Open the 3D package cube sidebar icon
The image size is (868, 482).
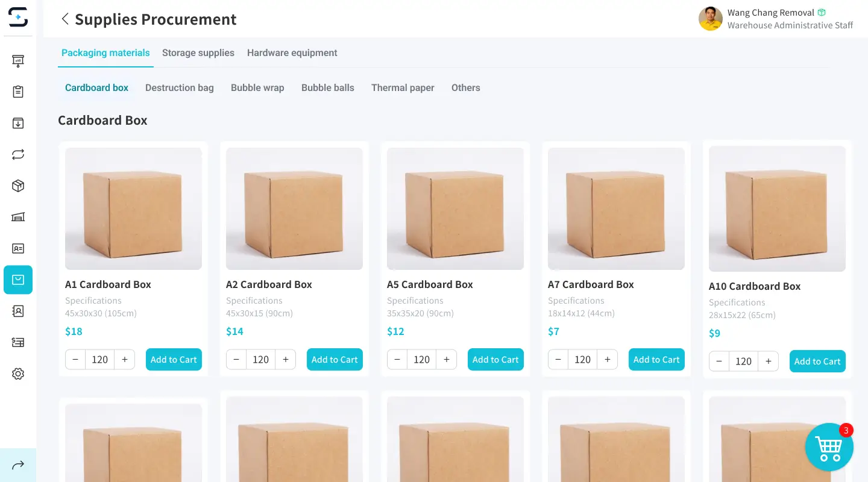coord(18,186)
